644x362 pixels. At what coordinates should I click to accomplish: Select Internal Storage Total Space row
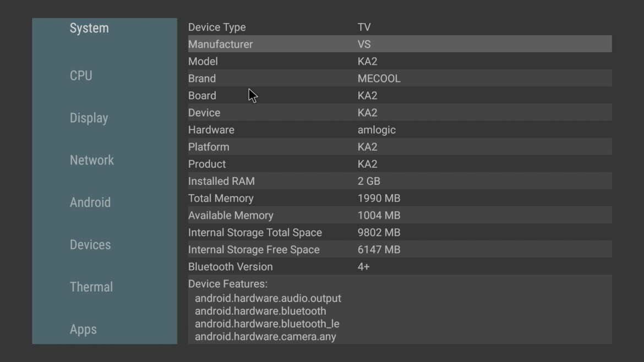400,232
